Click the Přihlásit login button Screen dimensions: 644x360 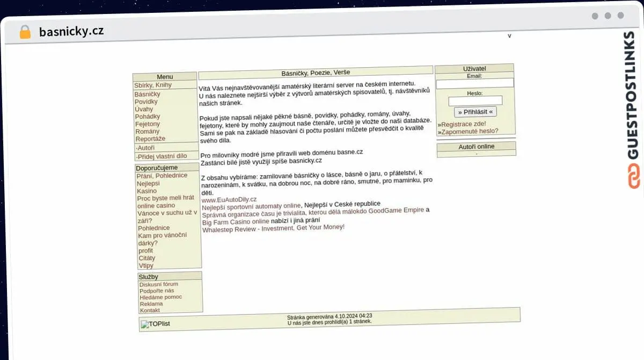pyautogui.click(x=475, y=112)
